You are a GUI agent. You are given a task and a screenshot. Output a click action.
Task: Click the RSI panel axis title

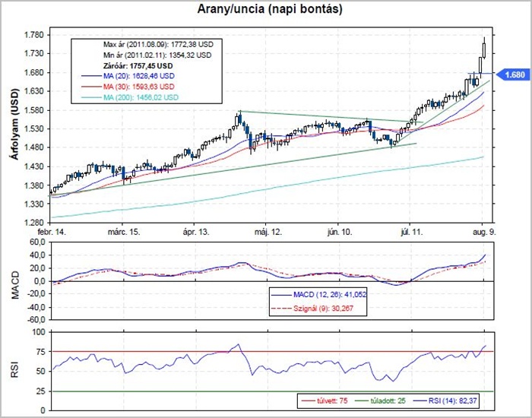tap(12, 370)
